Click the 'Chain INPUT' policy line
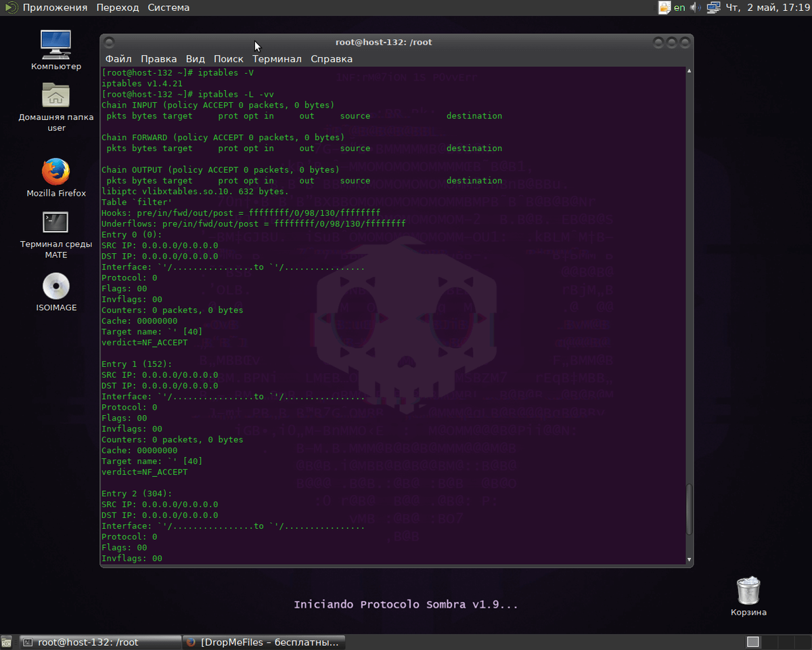This screenshot has width=812, height=650. pos(218,105)
